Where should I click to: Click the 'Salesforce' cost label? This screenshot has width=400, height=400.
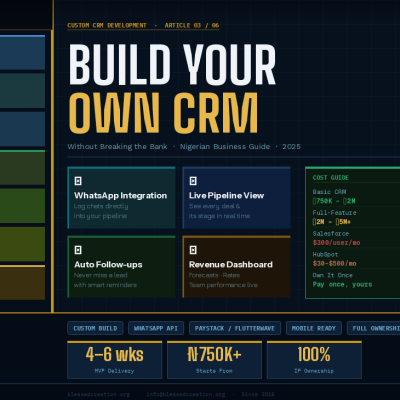click(x=331, y=233)
